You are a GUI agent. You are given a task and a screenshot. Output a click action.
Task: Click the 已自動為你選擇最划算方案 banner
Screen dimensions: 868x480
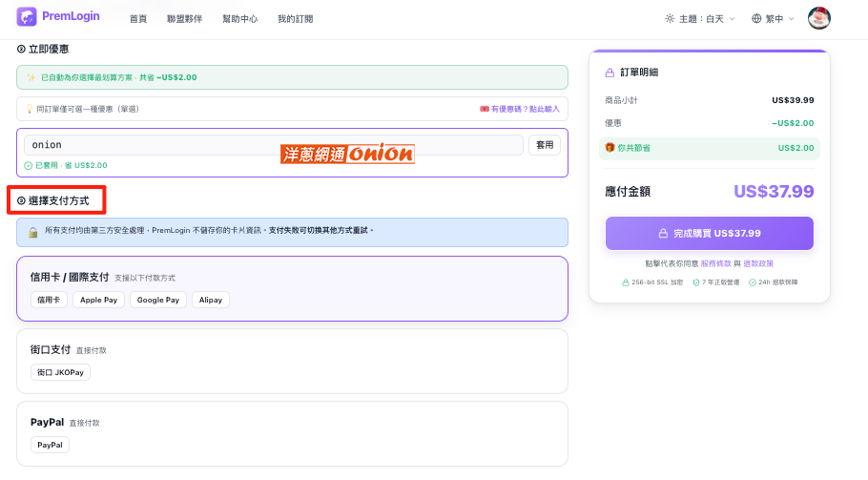pos(292,77)
